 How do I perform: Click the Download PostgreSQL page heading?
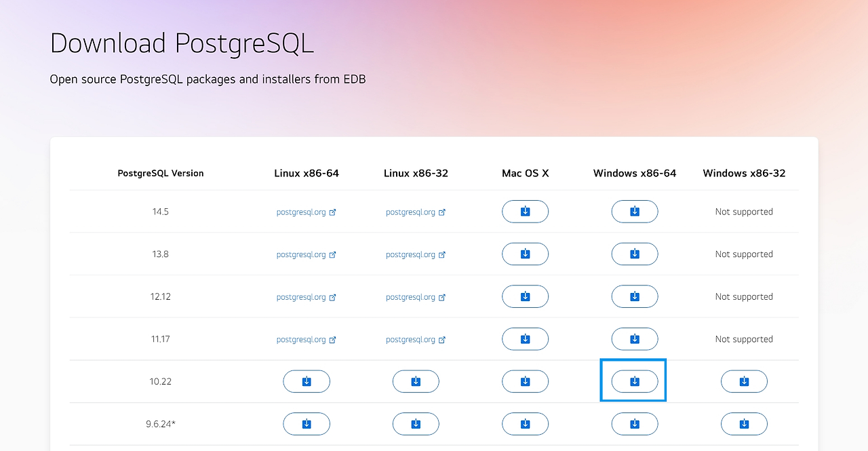(x=182, y=43)
